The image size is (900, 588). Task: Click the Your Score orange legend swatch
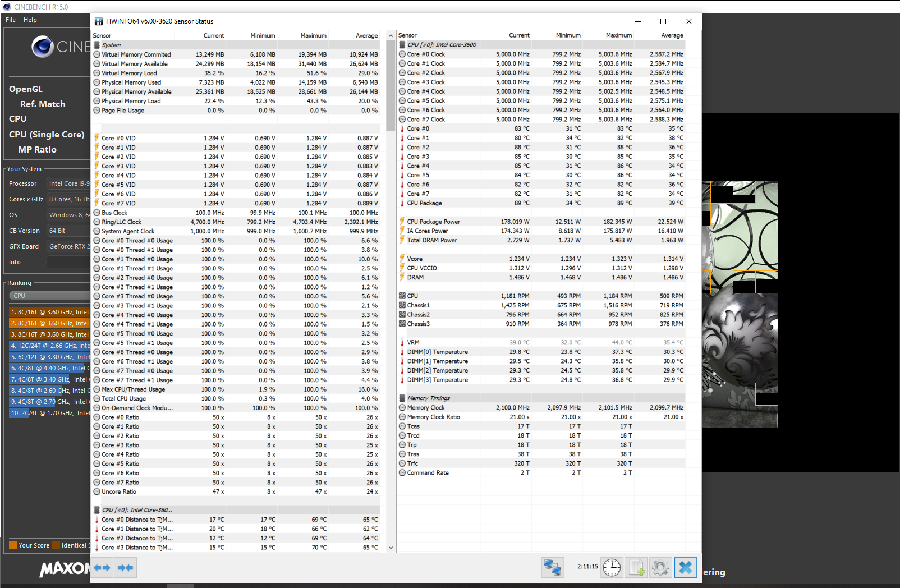(x=13, y=545)
